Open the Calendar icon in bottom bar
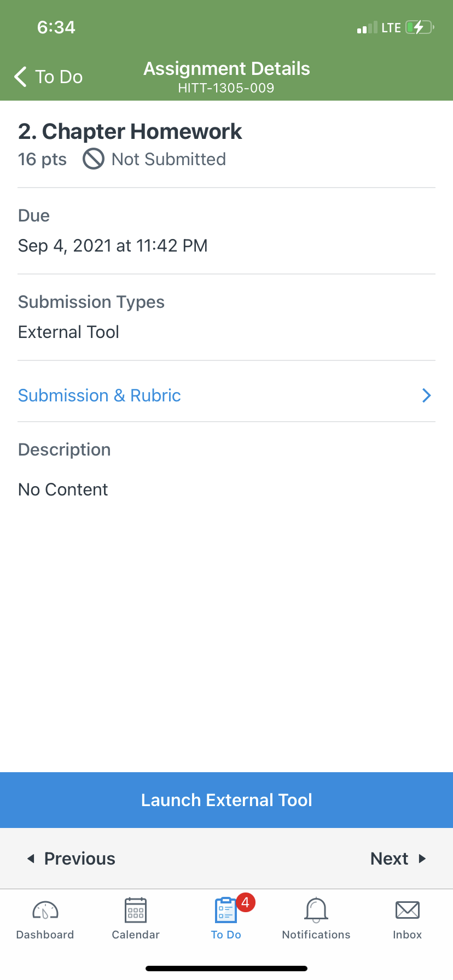 (x=136, y=910)
